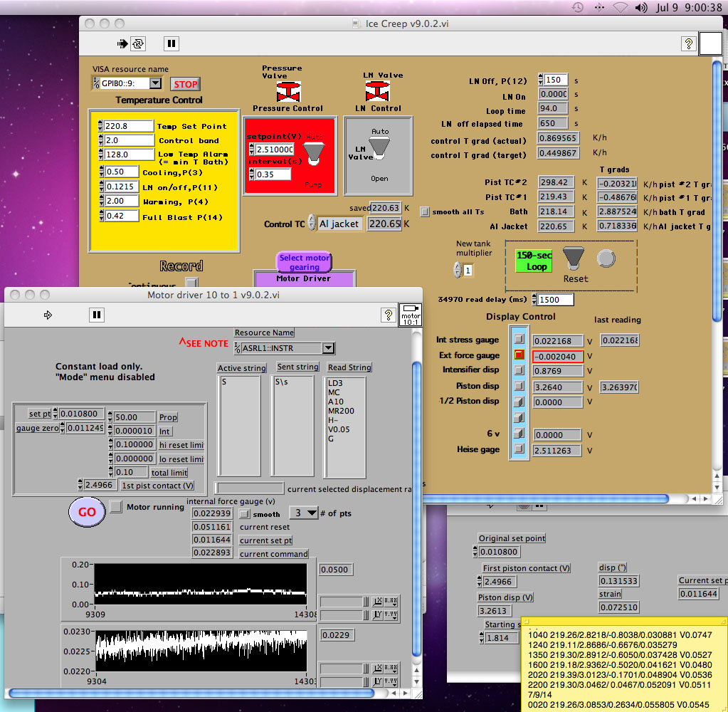Toggle the smooth all Ts checkbox

(425, 211)
